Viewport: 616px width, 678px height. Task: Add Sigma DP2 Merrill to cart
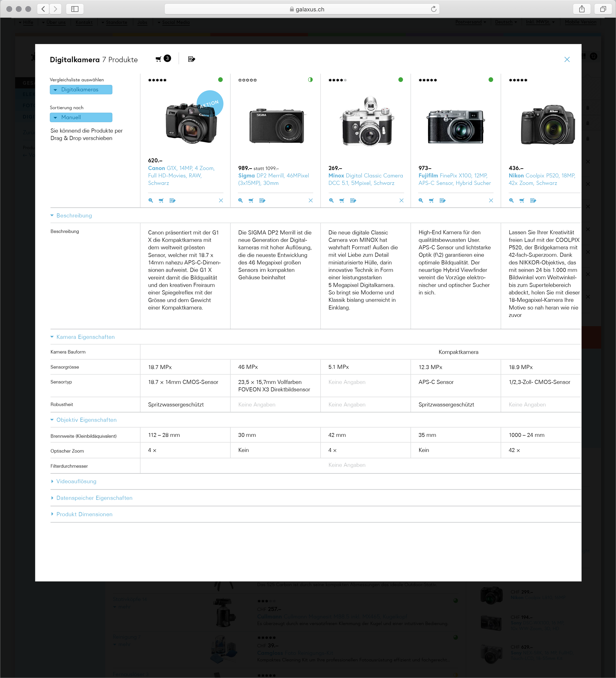pos(251,200)
